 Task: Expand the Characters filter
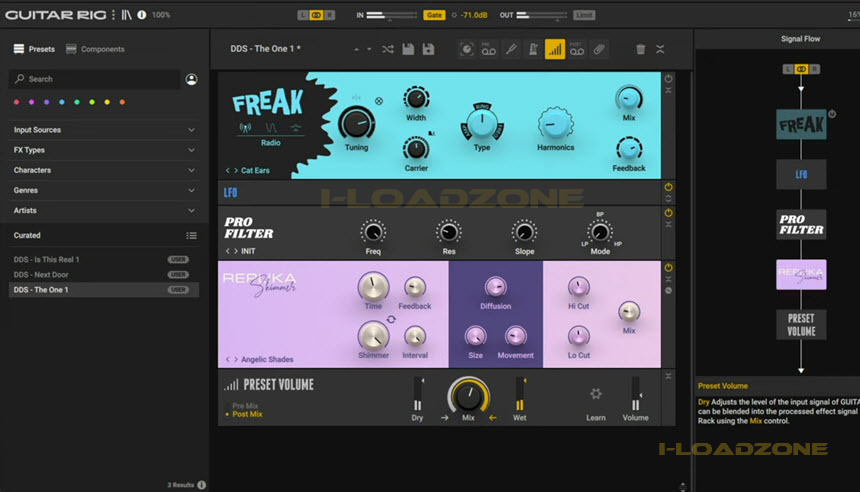104,171
